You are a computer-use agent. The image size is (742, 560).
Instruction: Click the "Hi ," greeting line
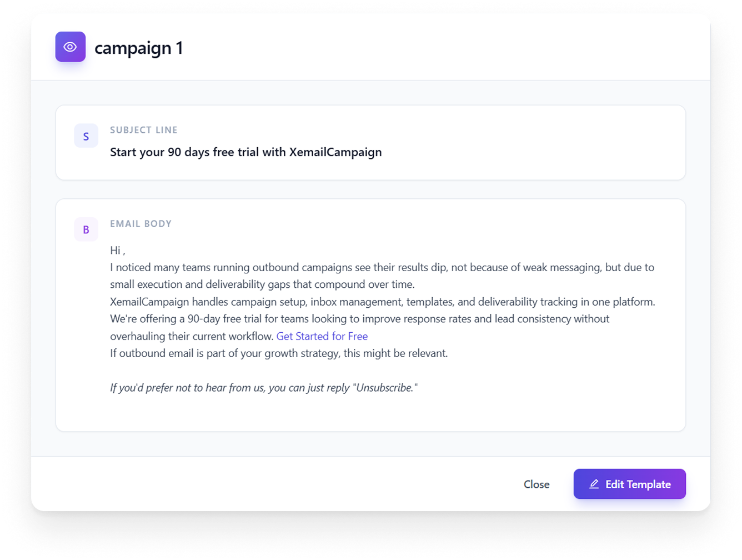[x=118, y=250]
